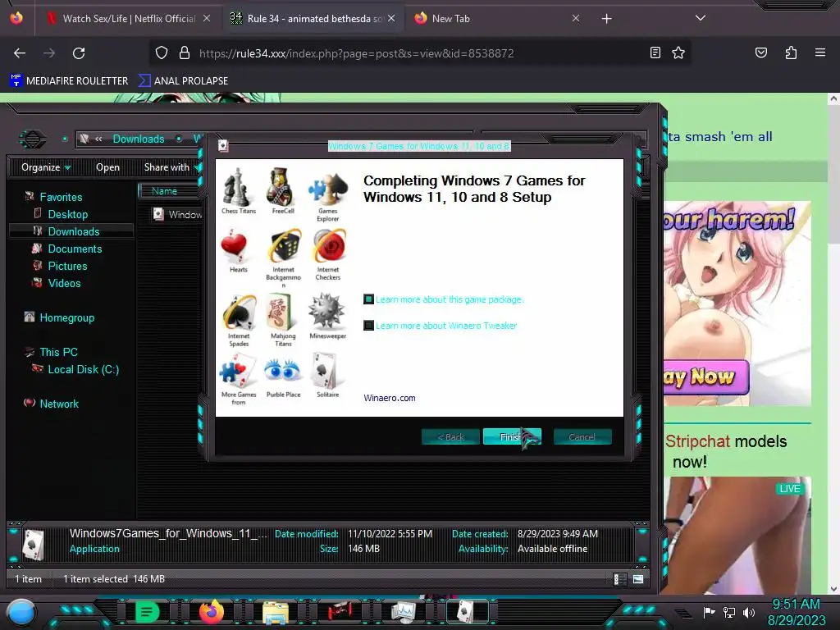Select Network in the Explorer sidebar
Image resolution: width=840 pixels, height=630 pixels.
pos(58,404)
